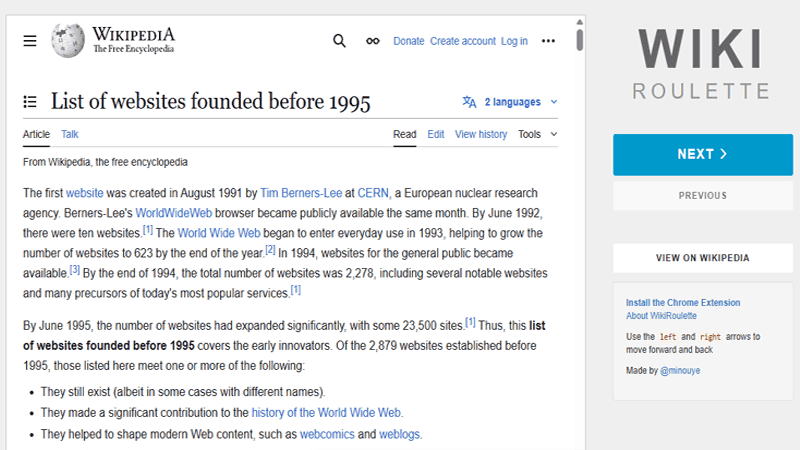Open appearance settings glasses icon
Screen dimensions: 800x450
pyautogui.click(x=373, y=41)
